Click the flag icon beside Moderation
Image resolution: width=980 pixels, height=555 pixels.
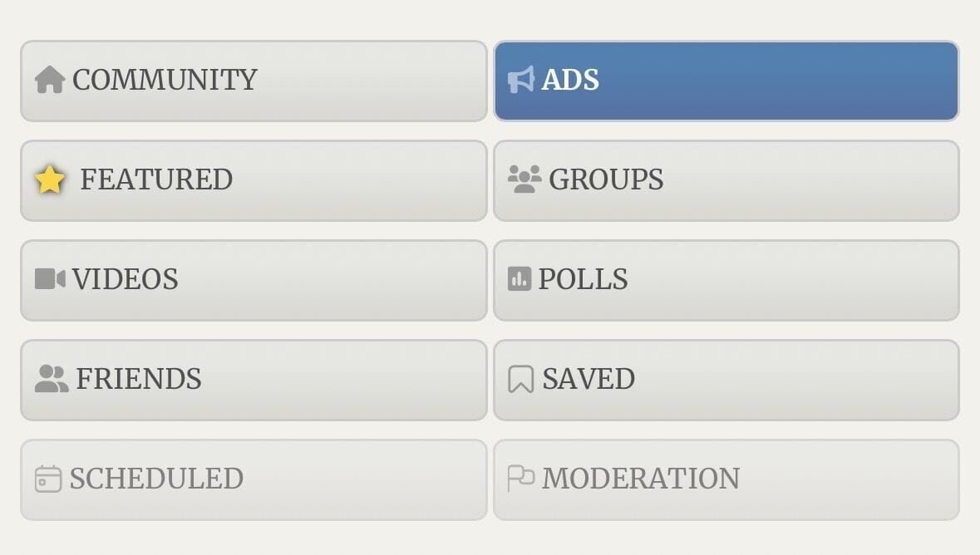pos(520,479)
